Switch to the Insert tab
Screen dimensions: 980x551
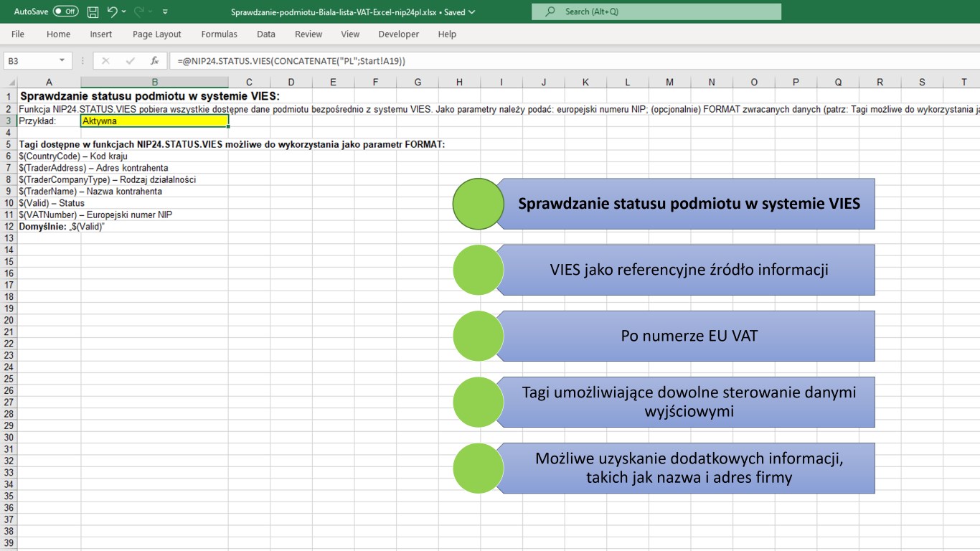coord(101,34)
